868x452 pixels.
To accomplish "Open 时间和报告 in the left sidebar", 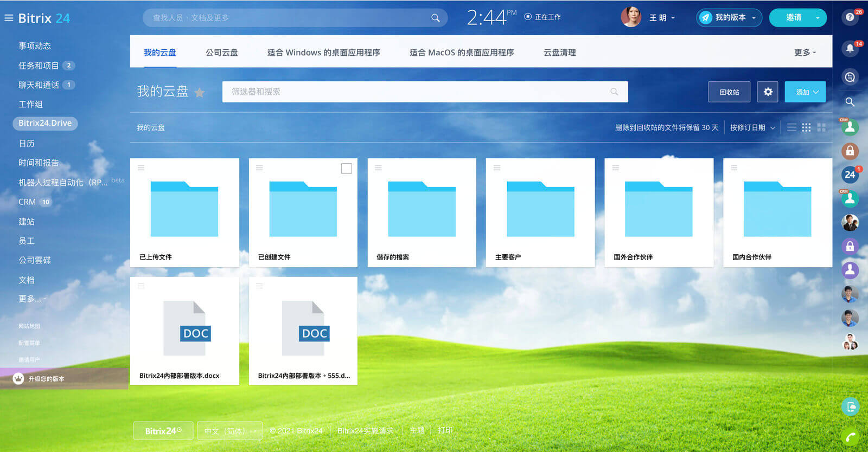I will pos(39,163).
